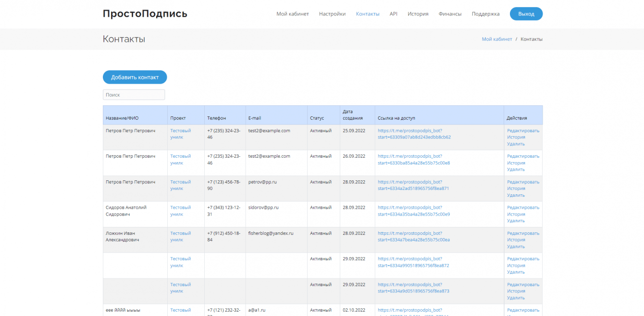Click Редактировать for petrov@pp.ru contact

(523, 182)
